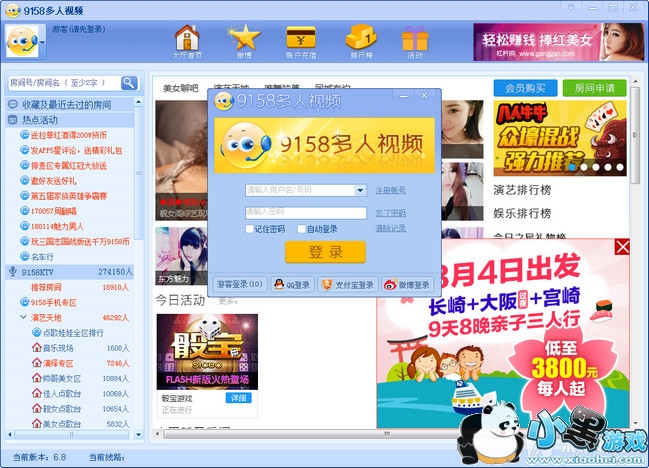
Task: Click the first carousel dot on card banner
Action: click(x=572, y=167)
